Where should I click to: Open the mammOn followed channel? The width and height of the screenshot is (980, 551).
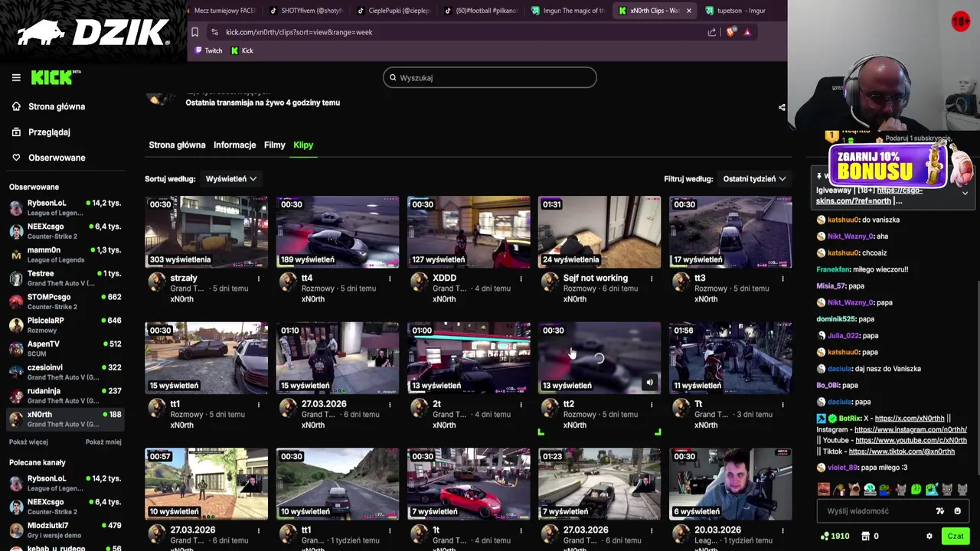(x=64, y=255)
